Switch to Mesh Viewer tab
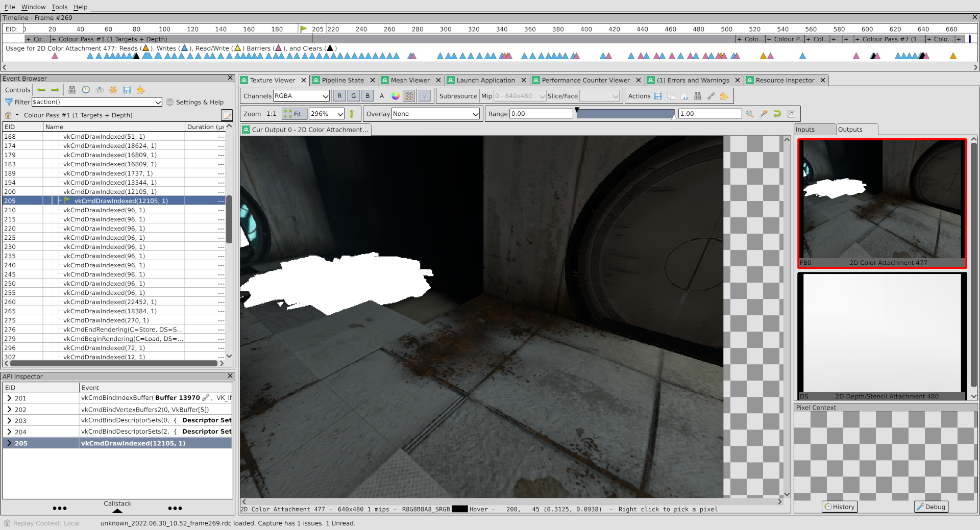The height and width of the screenshot is (530, 980). point(410,80)
